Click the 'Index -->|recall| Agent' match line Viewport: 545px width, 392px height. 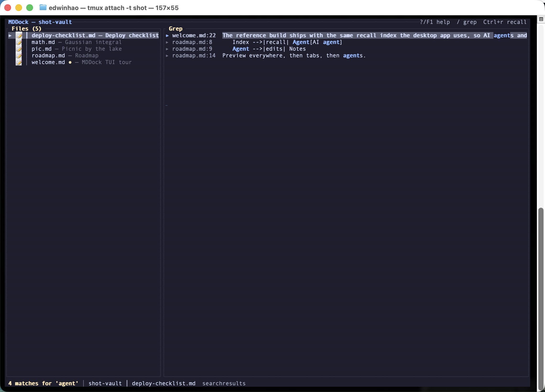(x=287, y=42)
